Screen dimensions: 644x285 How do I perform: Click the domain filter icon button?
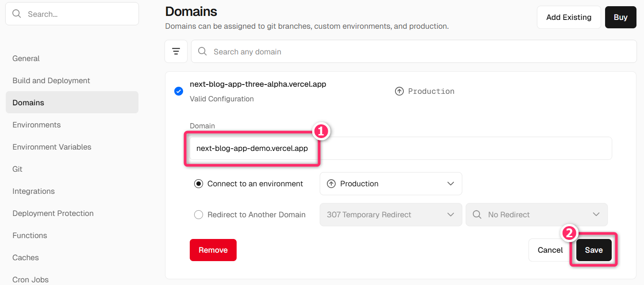(x=176, y=51)
